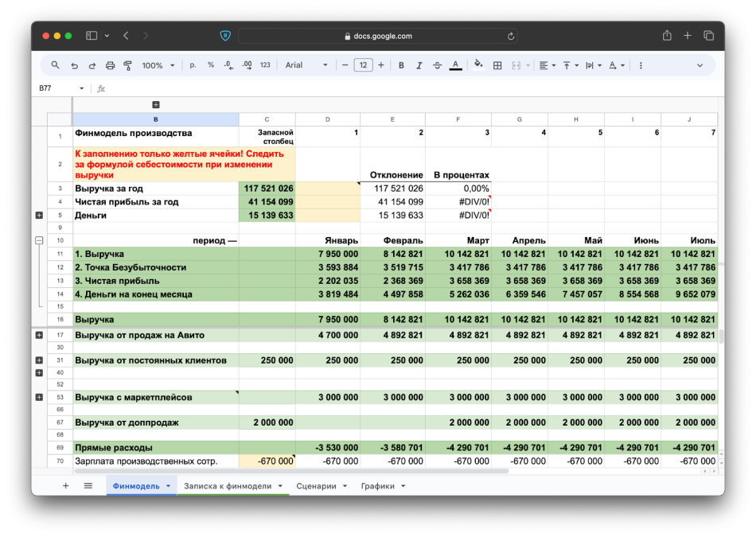The width and height of the screenshot is (756, 537).
Task: Switch to the Сценарии sheet tab
Action: pos(316,486)
